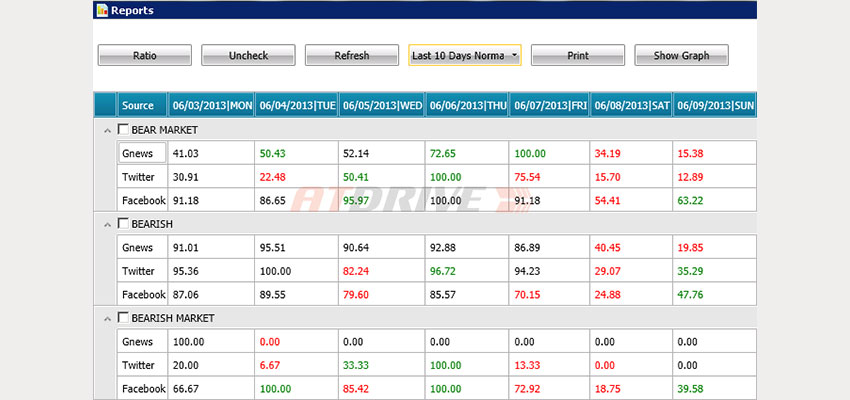Refresh the report data
Screen dimensions: 850x400
[352, 55]
